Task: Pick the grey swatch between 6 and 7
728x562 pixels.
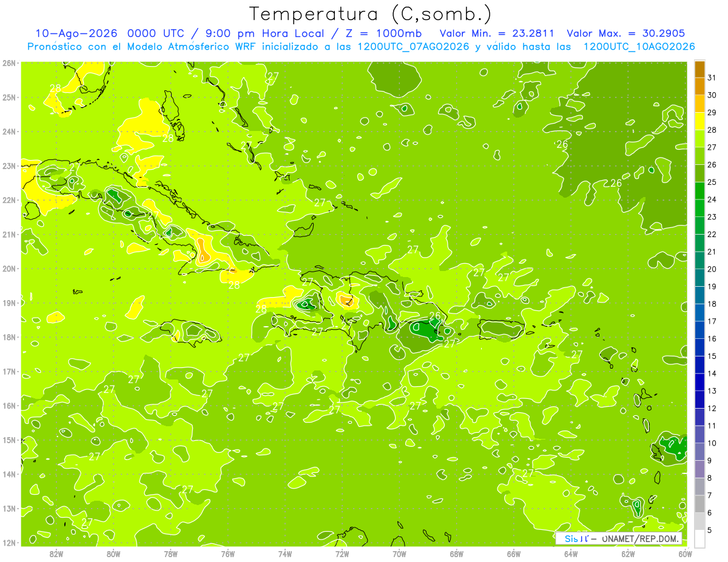Action: tap(699, 504)
